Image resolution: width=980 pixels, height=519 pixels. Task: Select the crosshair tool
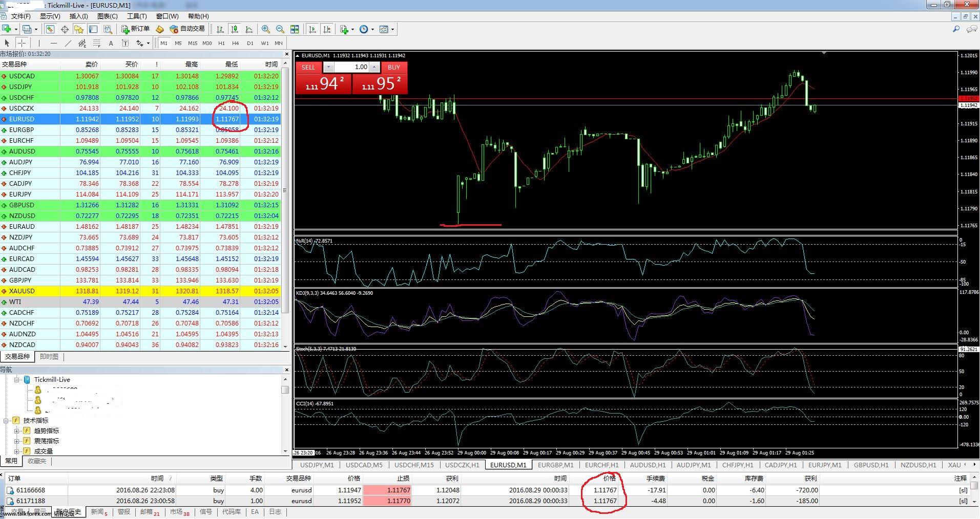(22, 43)
